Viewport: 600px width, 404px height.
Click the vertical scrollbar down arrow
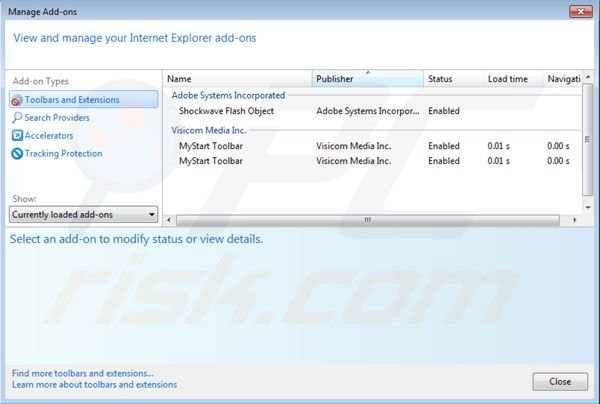588,208
